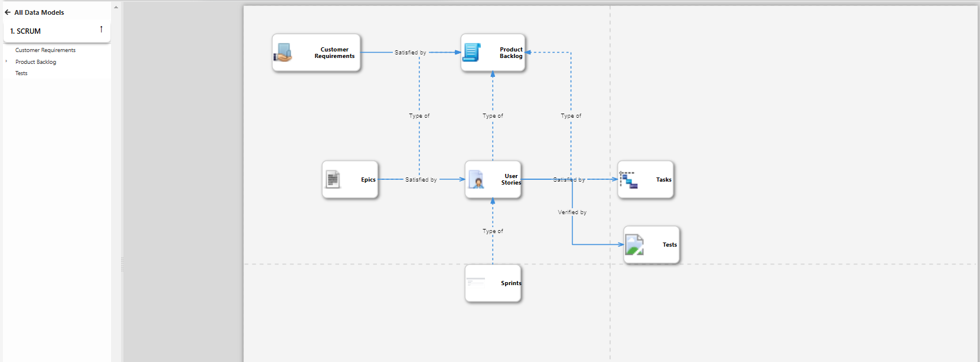980x362 pixels.
Task: Click the back arrow beside All Data Models
Action: point(8,12)
